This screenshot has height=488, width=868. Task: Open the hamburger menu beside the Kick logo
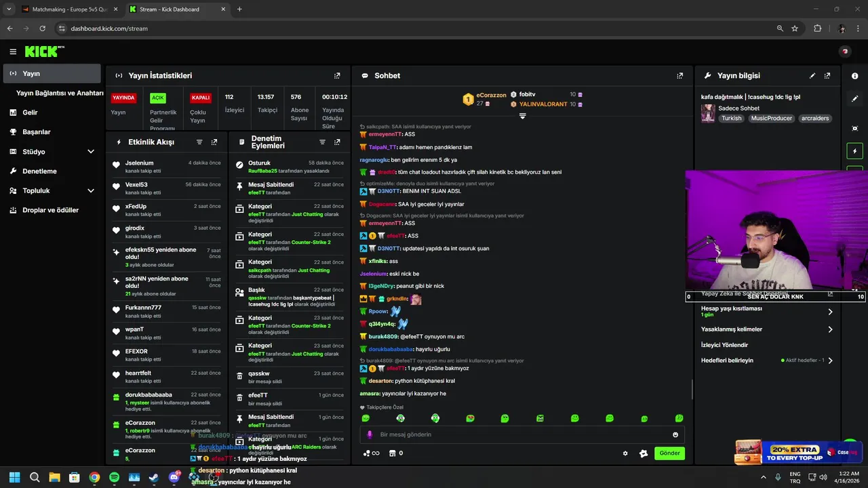[x=13, y=52]
